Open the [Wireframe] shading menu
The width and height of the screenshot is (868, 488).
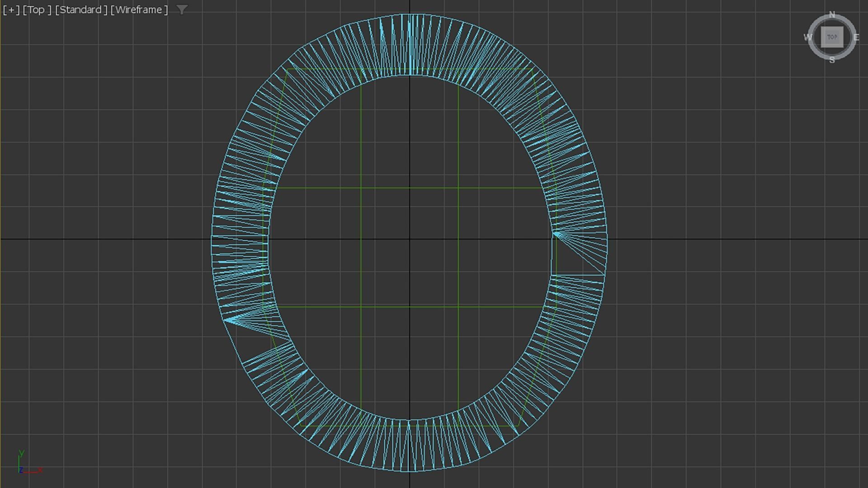tap(139, 9)
